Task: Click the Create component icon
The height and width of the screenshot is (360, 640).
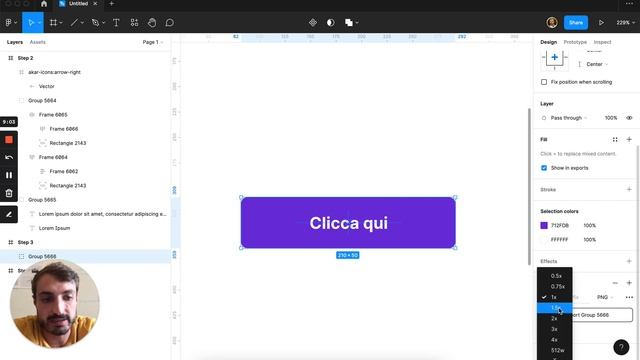Action: click(313, 23)
